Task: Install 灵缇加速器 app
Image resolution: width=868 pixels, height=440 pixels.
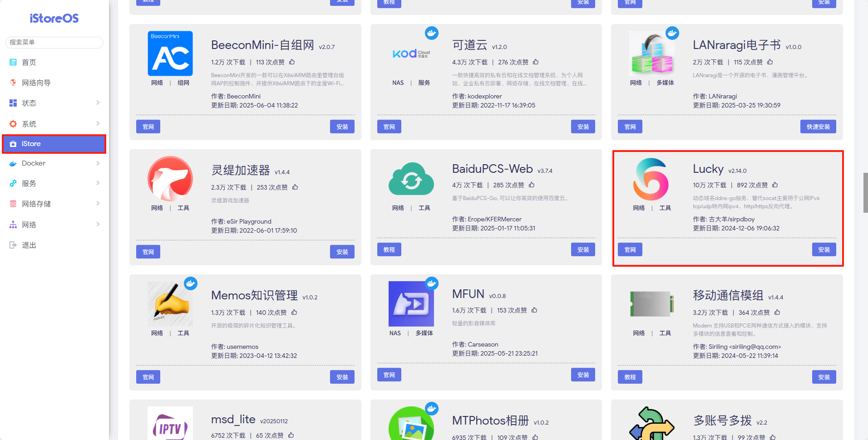Action: 342,252
